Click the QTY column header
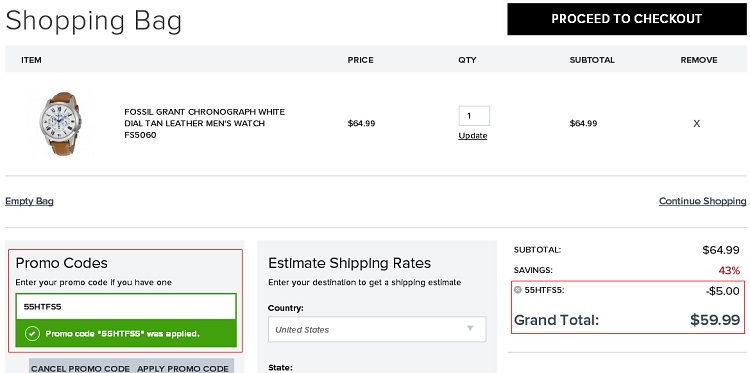Viewport: 750px width, 373px height. coord(467,60)
